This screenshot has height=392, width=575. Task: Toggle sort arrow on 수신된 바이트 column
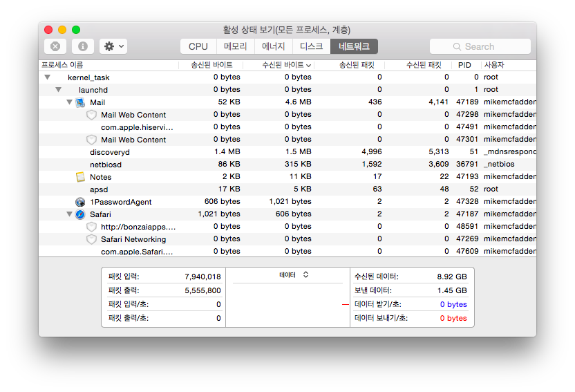click(308, 65)
